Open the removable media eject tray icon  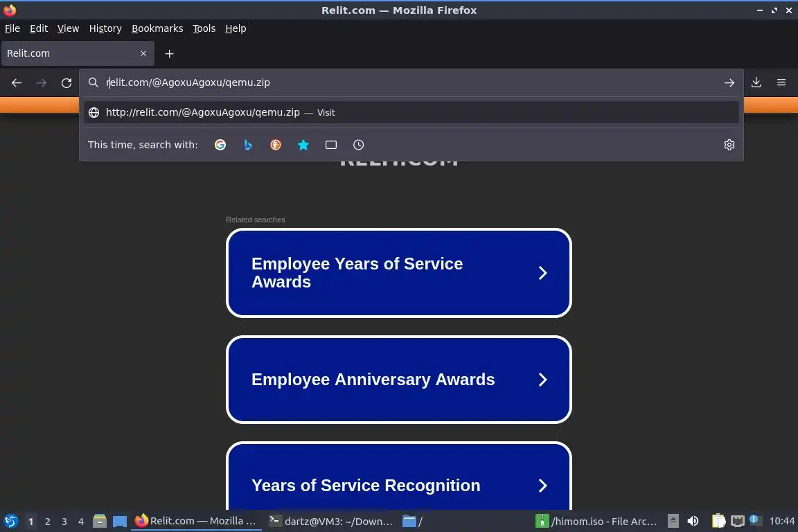[x=673, y=522]
